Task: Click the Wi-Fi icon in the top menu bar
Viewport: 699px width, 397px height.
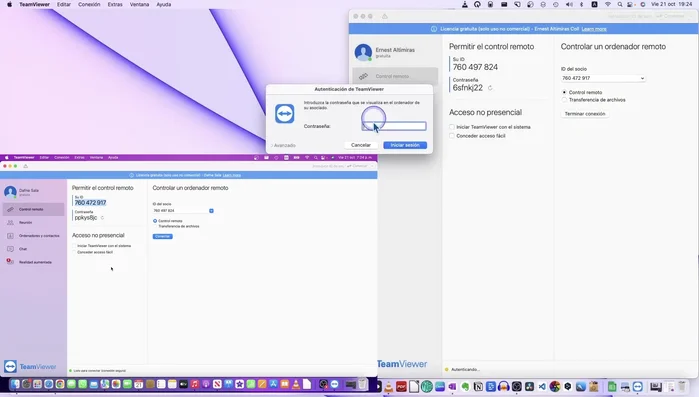Action: (x=607, y=4)
